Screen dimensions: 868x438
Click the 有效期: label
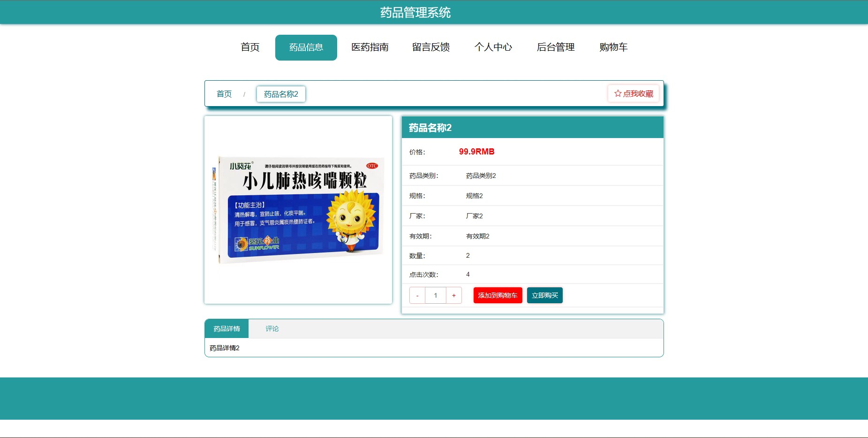(420, 236)
